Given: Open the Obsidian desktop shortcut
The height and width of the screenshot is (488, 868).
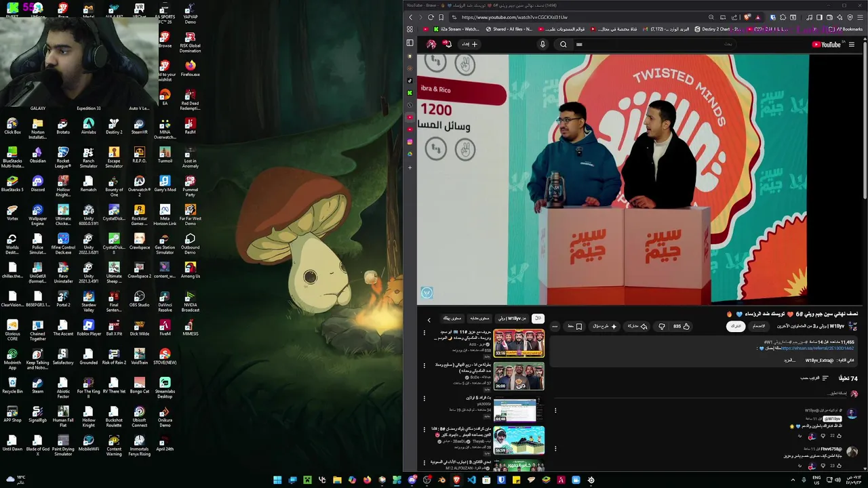Looking at the screenshot, I should tap(38, 156).
